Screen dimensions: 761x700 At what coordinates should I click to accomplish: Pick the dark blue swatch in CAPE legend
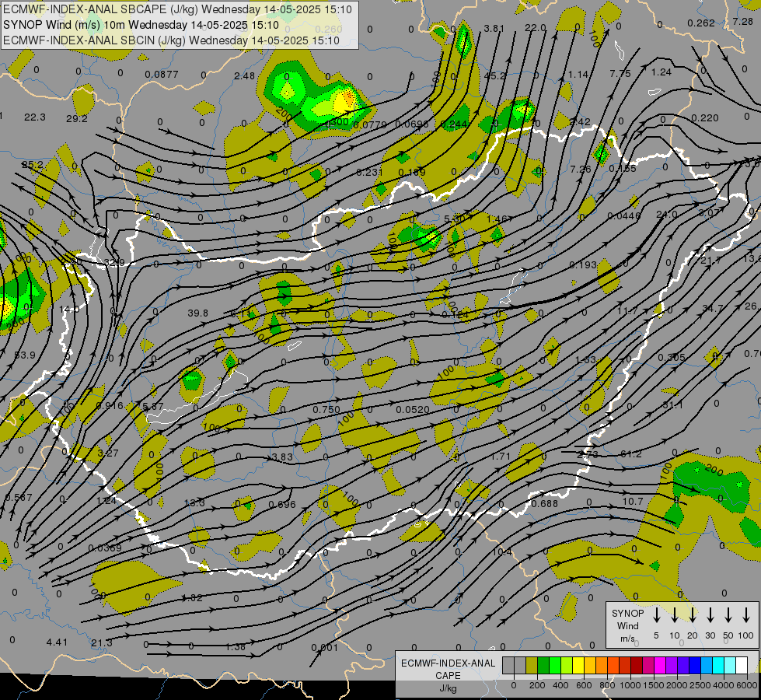point(695,665)
